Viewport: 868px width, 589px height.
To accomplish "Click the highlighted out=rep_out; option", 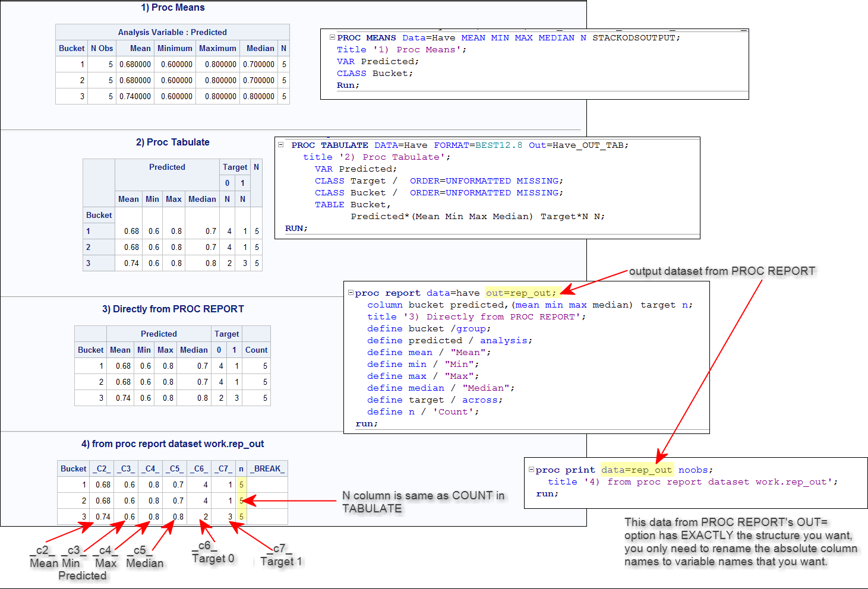I will pos(521,293).
